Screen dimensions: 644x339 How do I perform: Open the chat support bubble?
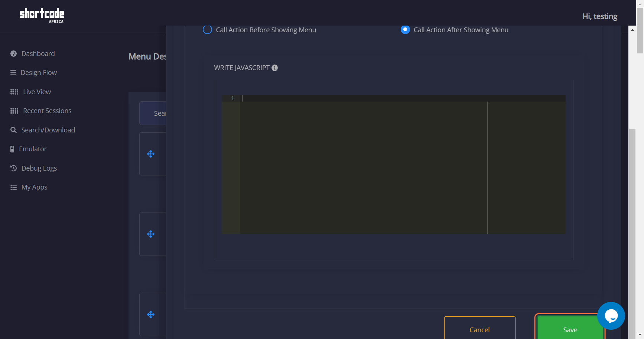point(611,316)
